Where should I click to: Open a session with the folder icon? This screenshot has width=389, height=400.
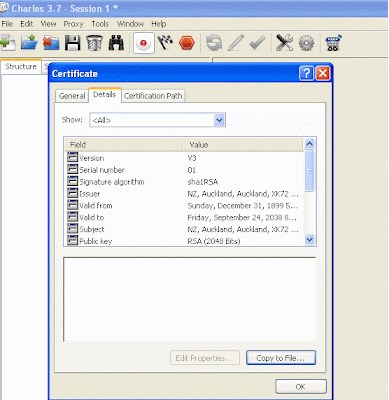click(x=29, y=43)
